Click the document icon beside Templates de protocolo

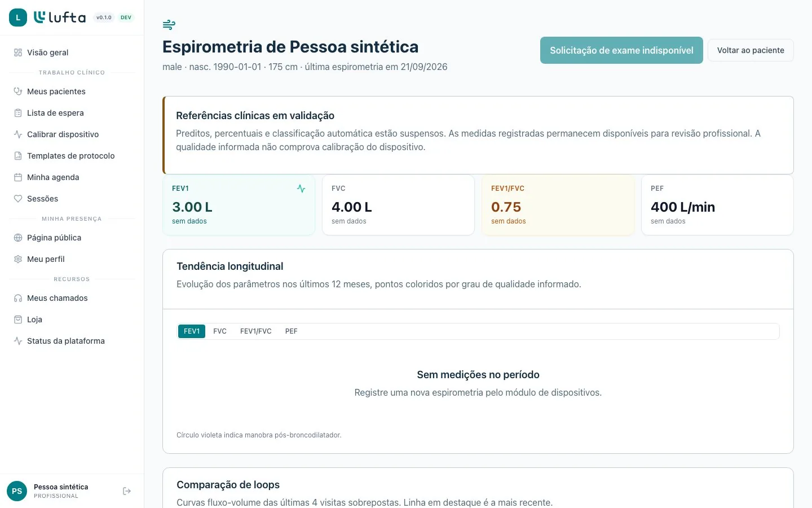click(18, 156)
